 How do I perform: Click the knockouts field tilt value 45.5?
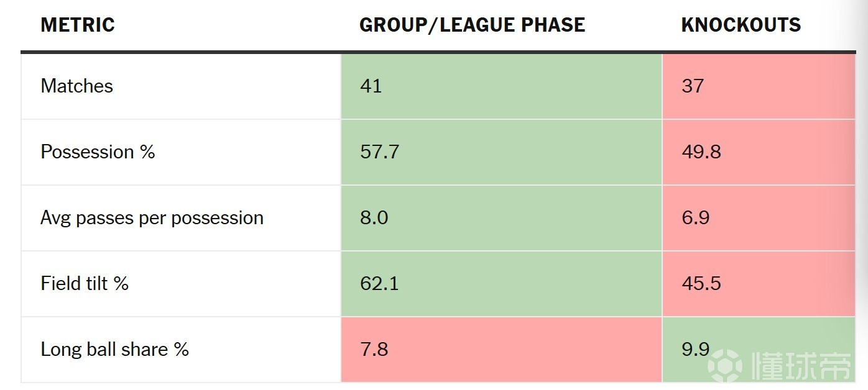(701, 283)
